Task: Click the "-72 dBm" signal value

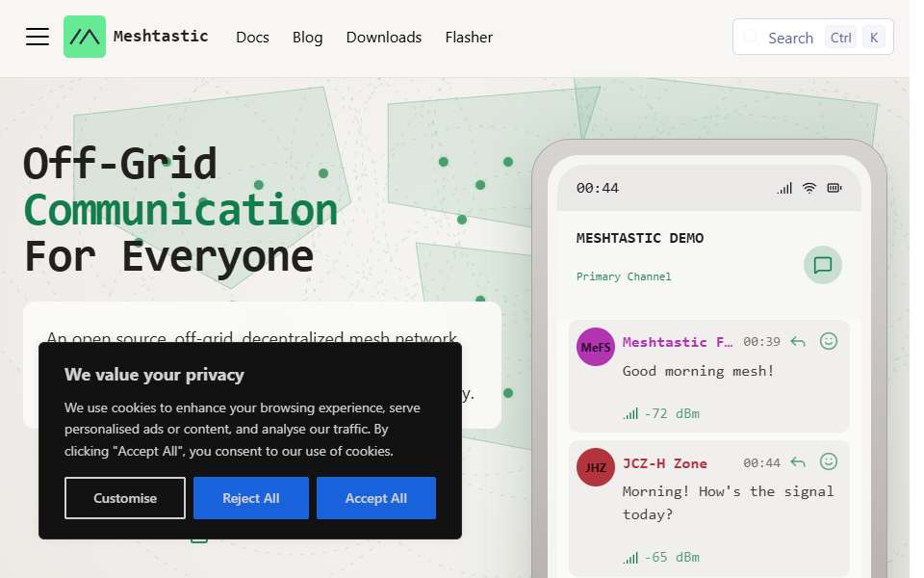Action: pos(672,414)
